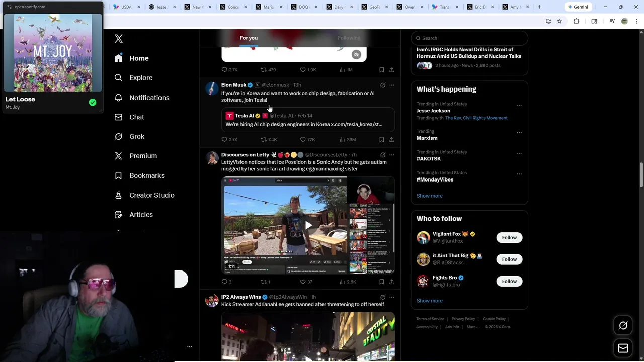Image resolution: width=644 pixels, height=362 pixels.
Task: Open Grok explain on Discourses on Letty post
Action: pos(383,155)
